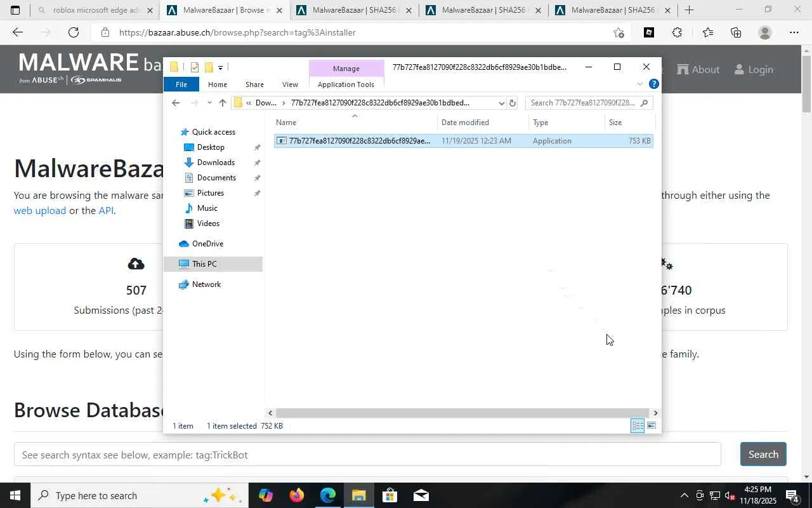Open Pictures in the navigation pane
This screenshot has width=812, height=508.
coord(211,193)
